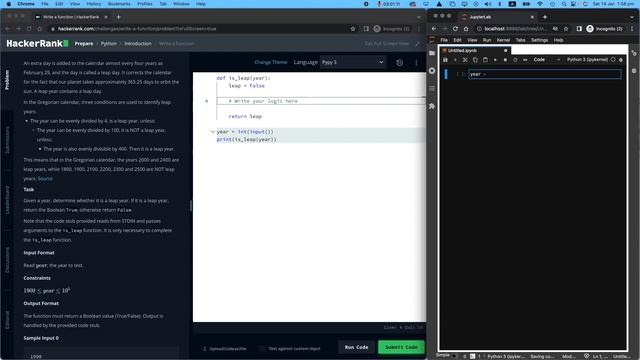
Task: Open new tab in HackerRank browser window
Action: point(118,17)
